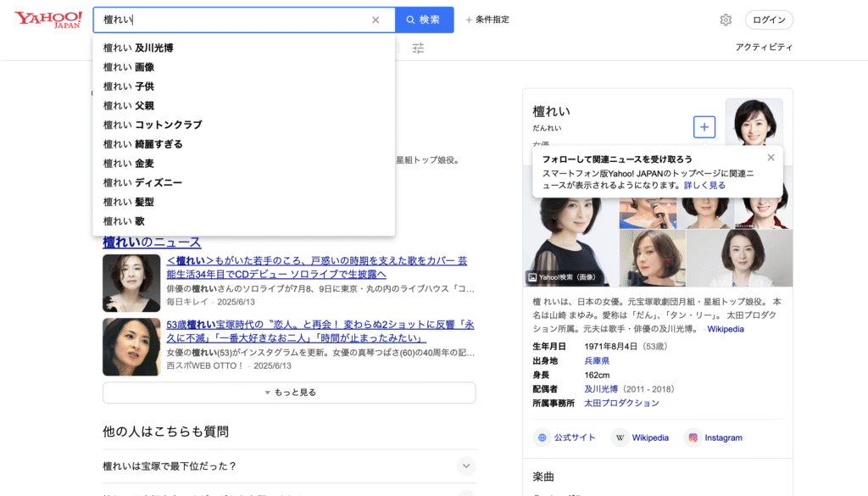Viewport: 868px width, 496px height.
Task: Open 詳しく見る in the follow tooltip
Action: 704,186
